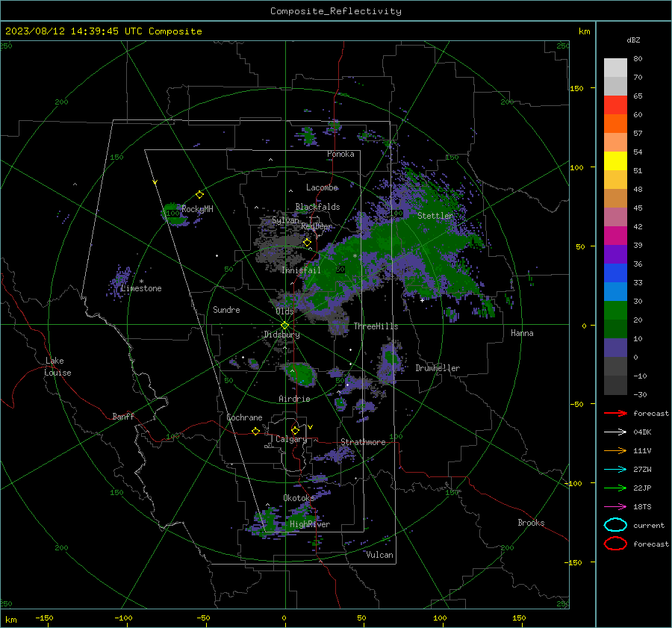
Task: Click the RedDeer label
Action: (x=317, y=226)
